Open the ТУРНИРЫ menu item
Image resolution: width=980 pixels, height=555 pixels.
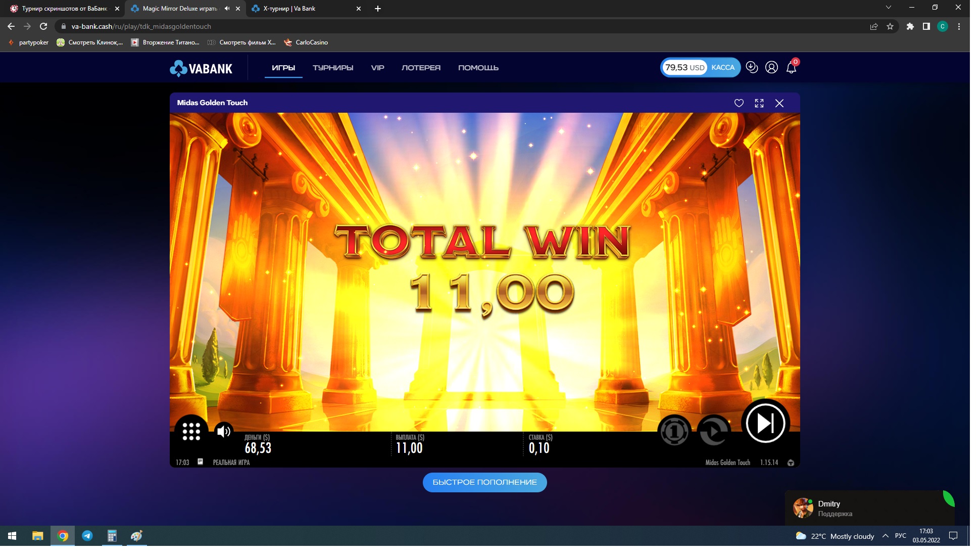pos(332,68)
